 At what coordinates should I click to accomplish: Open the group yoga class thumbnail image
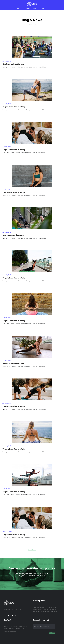click(32, 47)
